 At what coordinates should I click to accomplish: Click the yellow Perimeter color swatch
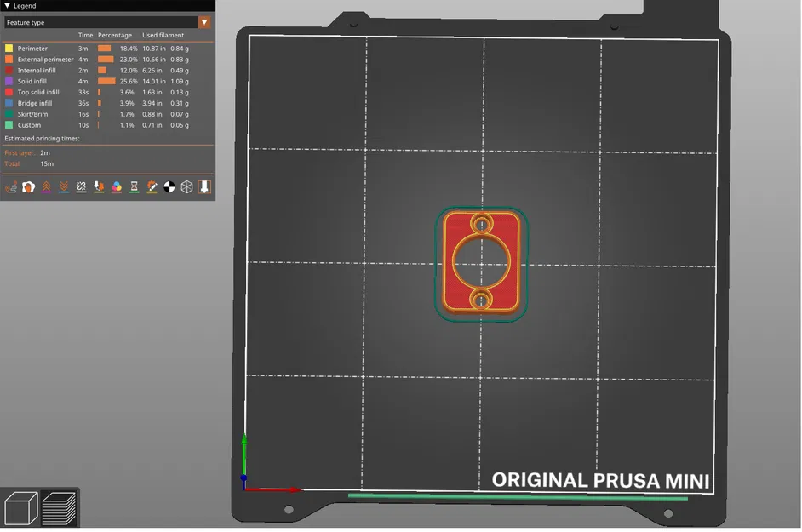(x=9, y=49)
